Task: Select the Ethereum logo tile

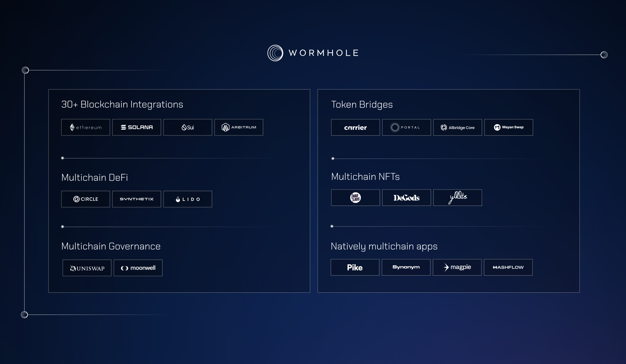Action: point(85,127)
